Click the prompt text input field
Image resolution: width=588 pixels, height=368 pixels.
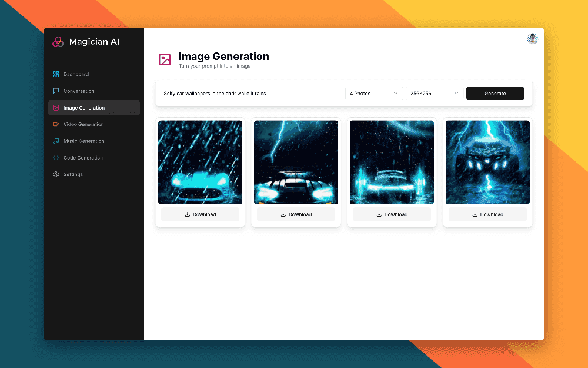tap(250, 94)
